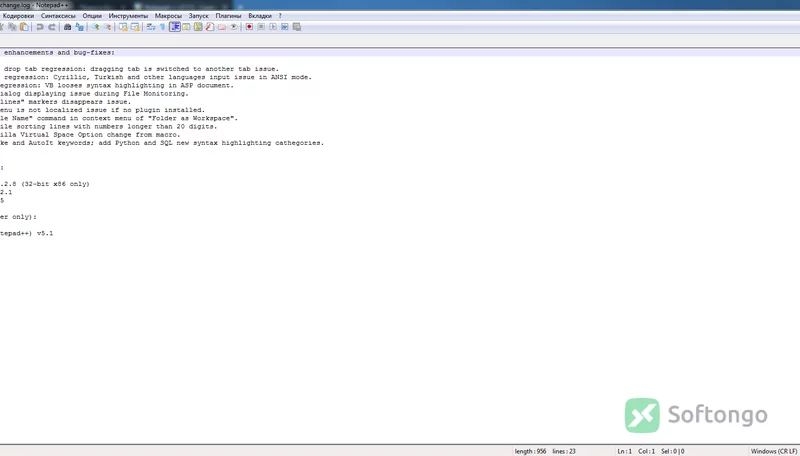Click line 'markers disappears issue'
800x456 pixels.
(x=65, y=102)
